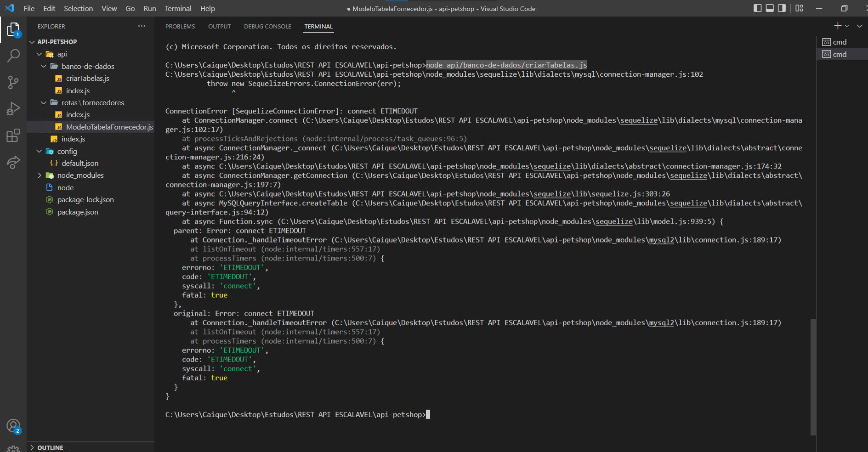Open the Manage settings gear icon
The image size is (868, 452).
click(14, 448)
